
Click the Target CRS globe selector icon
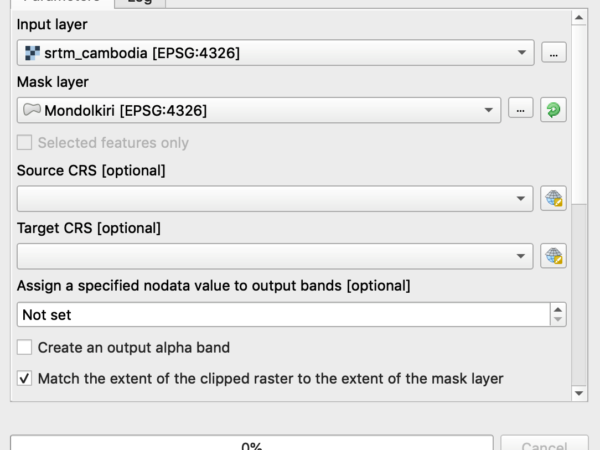553,256
